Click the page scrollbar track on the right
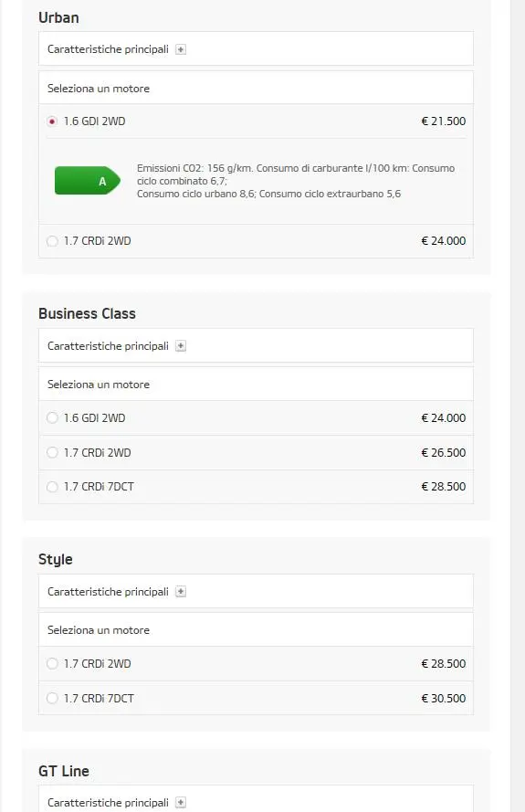 pyautogui.click(x=517, y=406)
